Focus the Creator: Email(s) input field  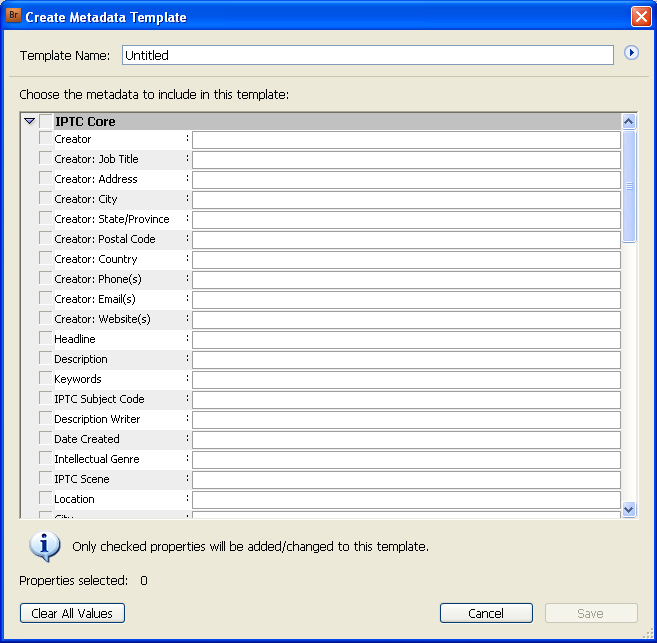[x=406, y=300]
